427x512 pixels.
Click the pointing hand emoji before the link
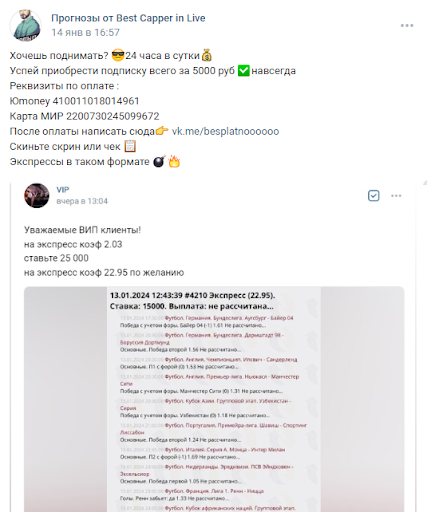162,131
